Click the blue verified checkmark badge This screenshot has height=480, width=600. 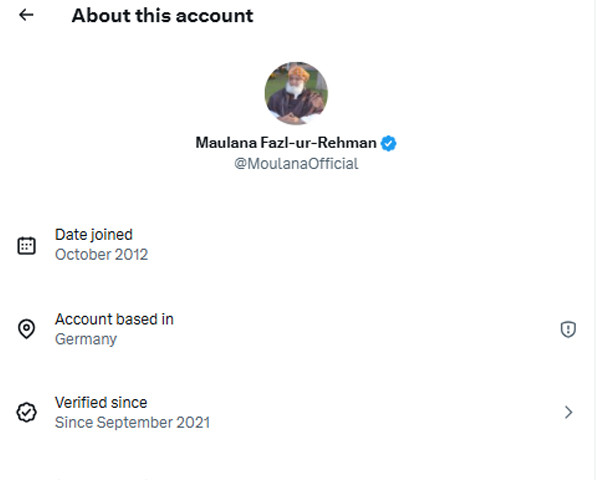pyautogui.click(x=389, y=143)
